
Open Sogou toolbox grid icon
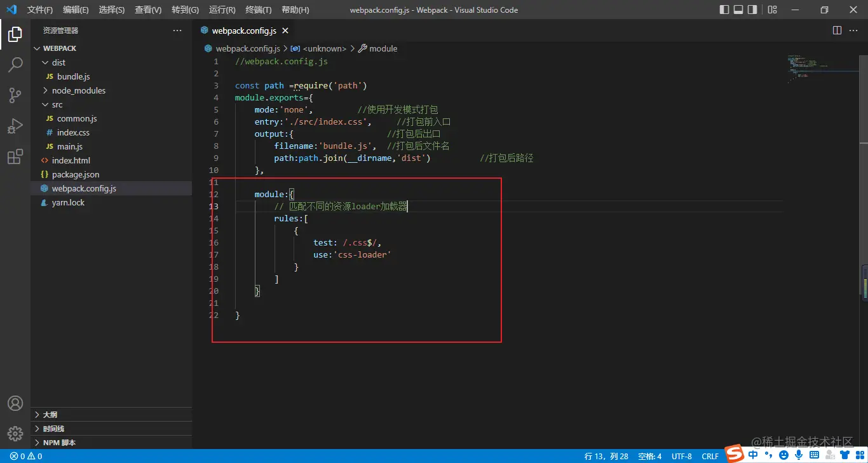tap(859, 455)
